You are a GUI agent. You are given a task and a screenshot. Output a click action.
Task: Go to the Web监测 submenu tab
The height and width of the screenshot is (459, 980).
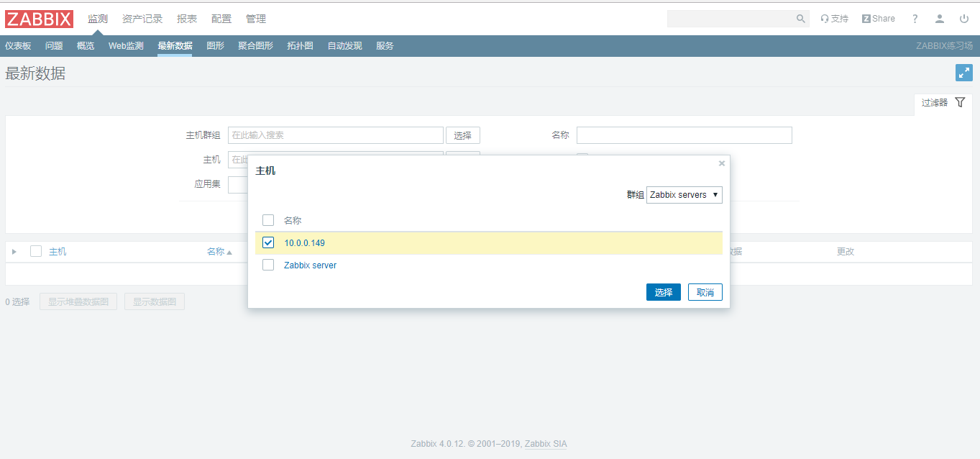[x=126, y=46]
